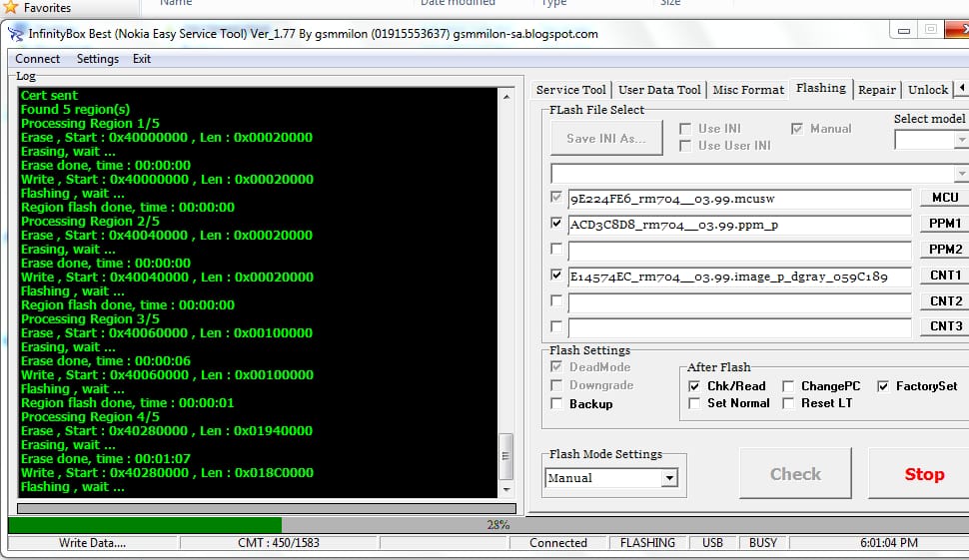This screenshot has width=969, height=560.
Task: Click the 'Write Data....' status bar text
Action: click(92, 543)
